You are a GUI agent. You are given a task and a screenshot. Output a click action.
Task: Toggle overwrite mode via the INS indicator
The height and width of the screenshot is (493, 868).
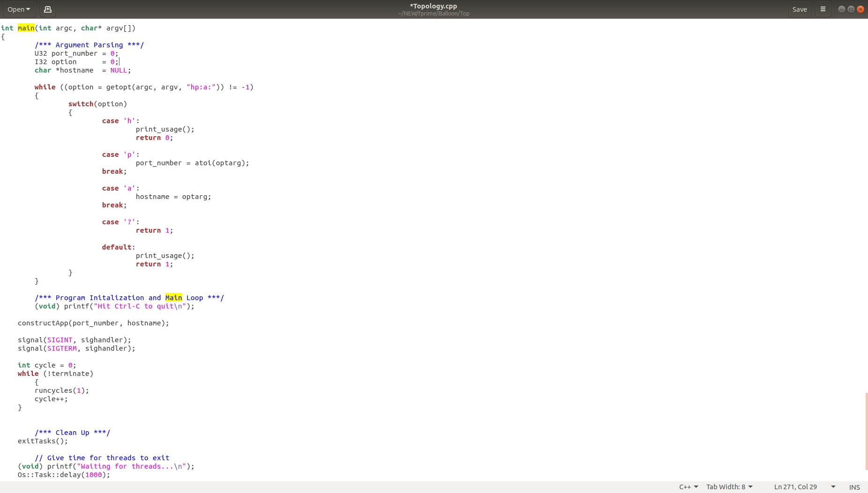[x=853, y=487]
